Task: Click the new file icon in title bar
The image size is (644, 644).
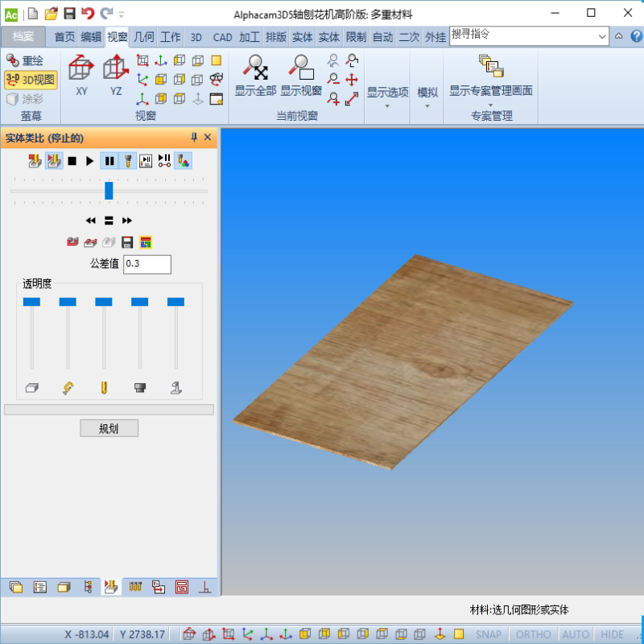Action: coord(33,14)
